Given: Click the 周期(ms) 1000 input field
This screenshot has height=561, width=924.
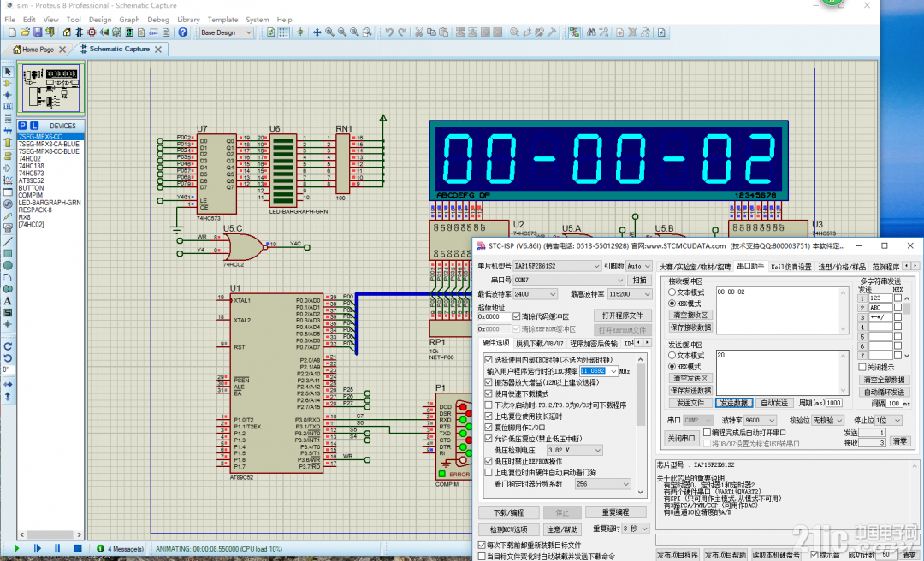Looking at the screenshot, I should click(x=834, y=403).
